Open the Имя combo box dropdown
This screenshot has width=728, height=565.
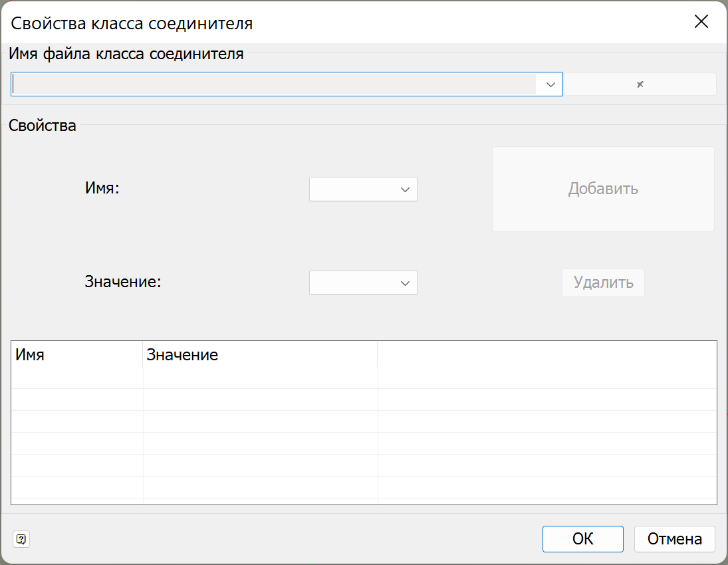[406, 189]
